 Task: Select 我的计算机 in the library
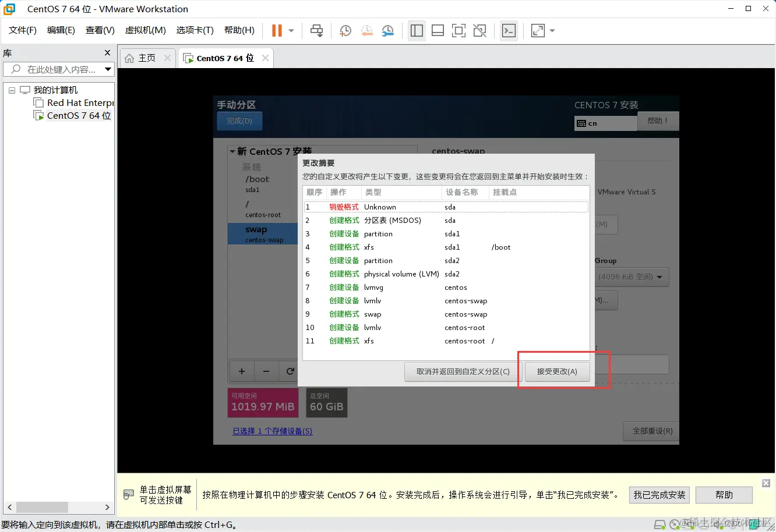55,90
